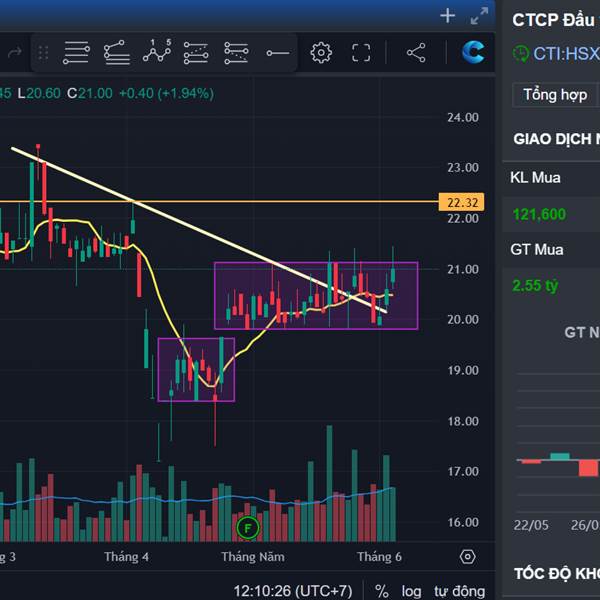Toggle percent scale mode
Image resolution: width=600 pixels, height=600 pixels.
point(382,591)
